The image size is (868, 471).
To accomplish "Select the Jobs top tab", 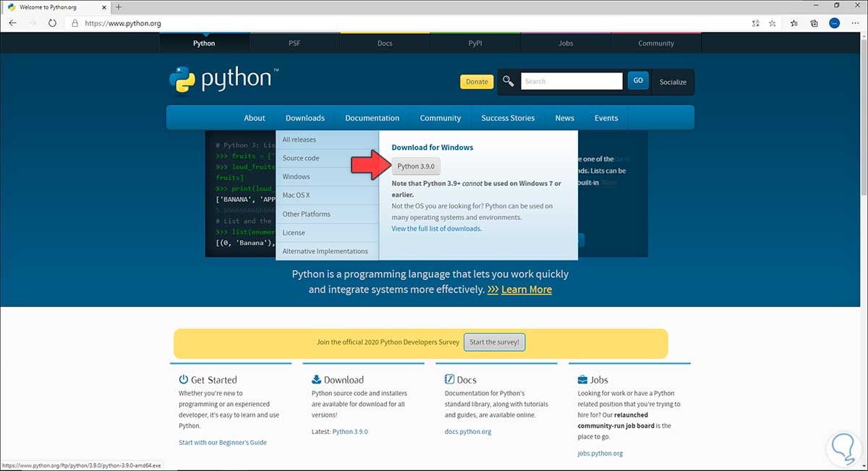I will (566, 43).
